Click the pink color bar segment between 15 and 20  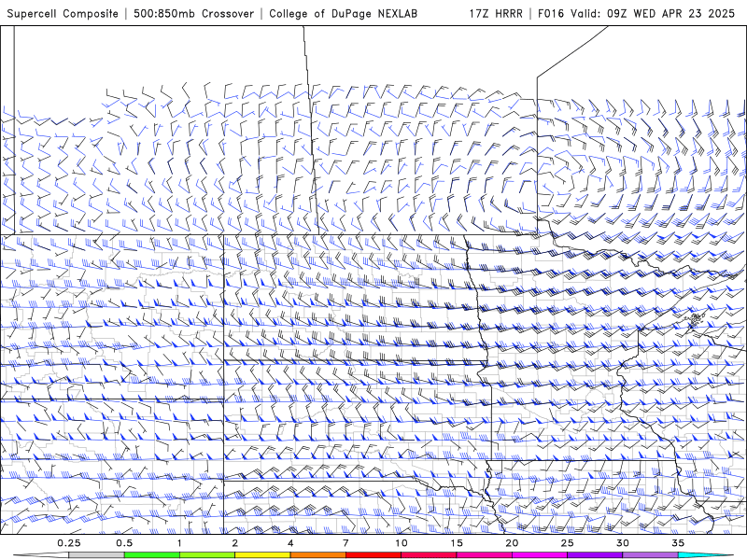tap(484, 555)
